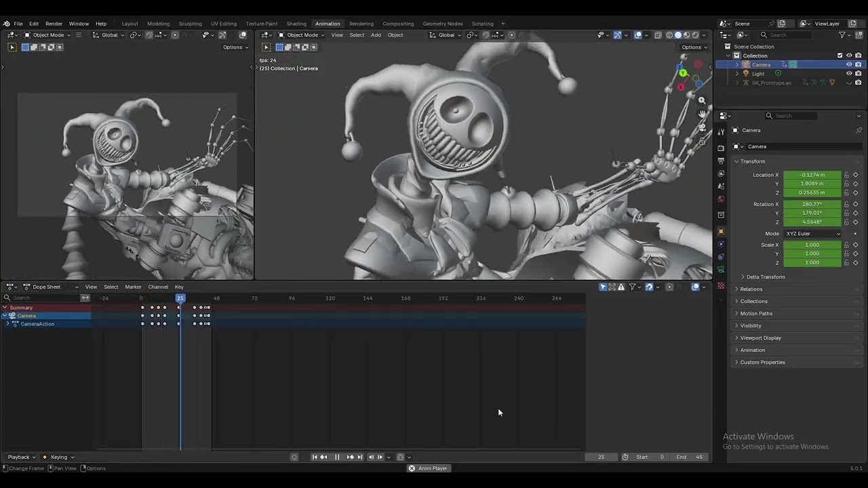Toggle lock on Rotation X
This screenshot has height=488, width=868.
pyautogui.click(x=846, y=204)
